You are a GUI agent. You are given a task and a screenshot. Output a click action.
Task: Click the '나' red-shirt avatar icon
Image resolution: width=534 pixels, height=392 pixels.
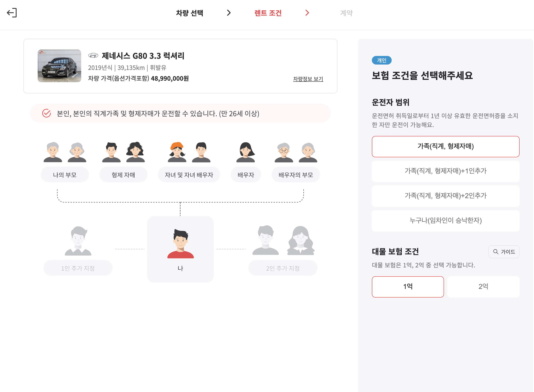pyautogui.click(x=180, y=244)
